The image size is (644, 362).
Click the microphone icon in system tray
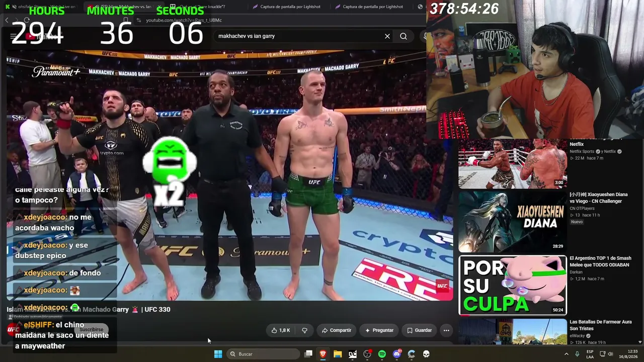(x=578, y=354)
